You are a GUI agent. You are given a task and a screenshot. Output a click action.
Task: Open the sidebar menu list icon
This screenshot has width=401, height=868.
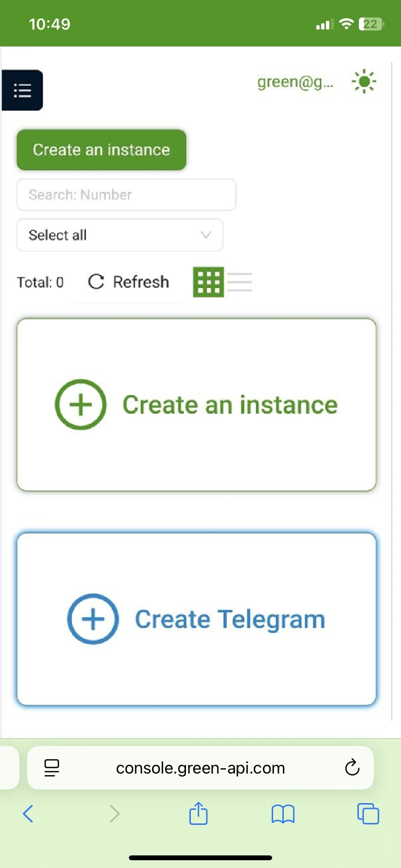tap(22, 91)
